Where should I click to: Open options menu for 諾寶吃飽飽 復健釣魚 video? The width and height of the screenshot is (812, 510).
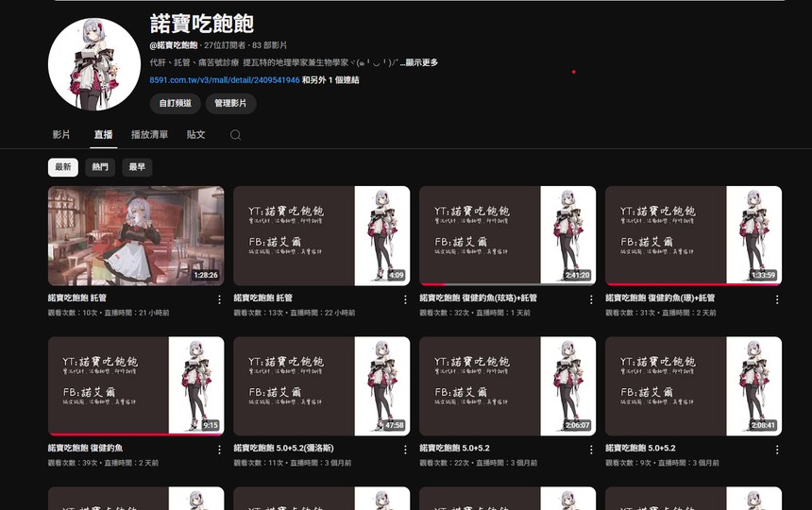point(219,450)
